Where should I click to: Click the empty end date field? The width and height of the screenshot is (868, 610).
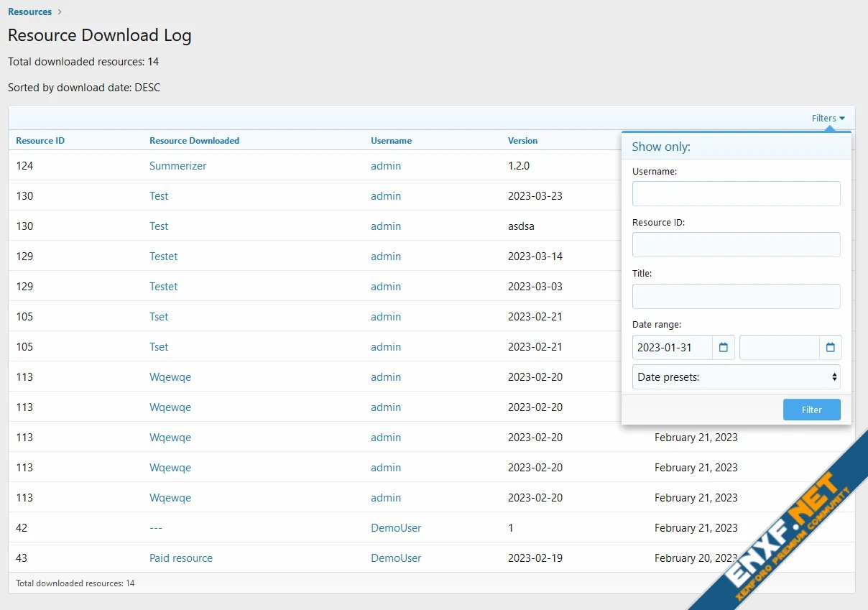coord(779,348)
